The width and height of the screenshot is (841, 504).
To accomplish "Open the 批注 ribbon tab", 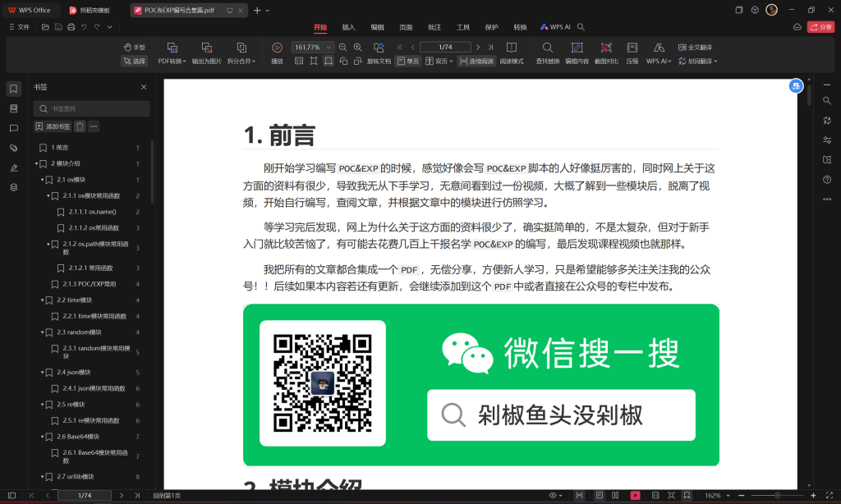I will coord(434,27).
